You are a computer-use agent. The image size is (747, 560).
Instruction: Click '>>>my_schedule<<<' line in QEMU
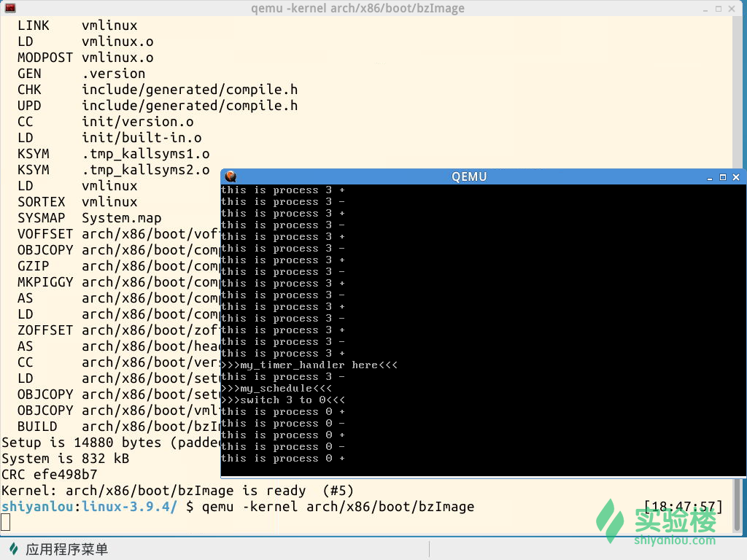tap(276, 389)
